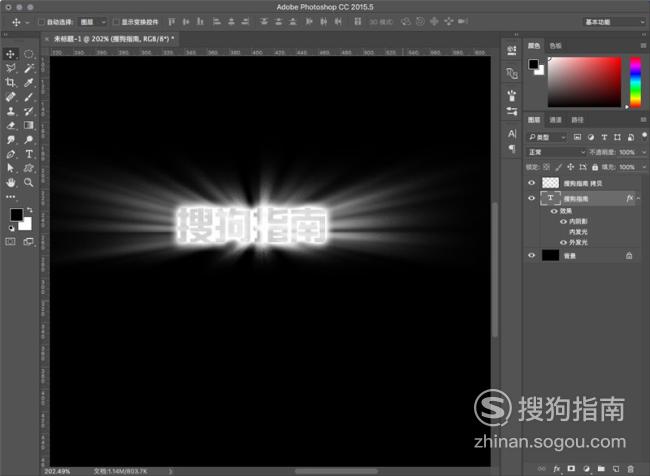Open the Character panel icon
The image size is (650, 476).
512,134
